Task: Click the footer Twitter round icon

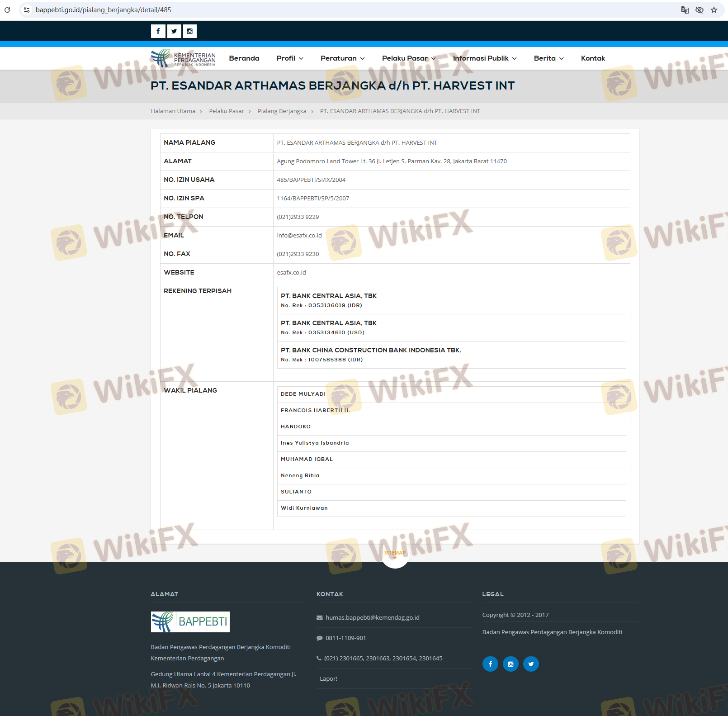Action: click(531, 664)
